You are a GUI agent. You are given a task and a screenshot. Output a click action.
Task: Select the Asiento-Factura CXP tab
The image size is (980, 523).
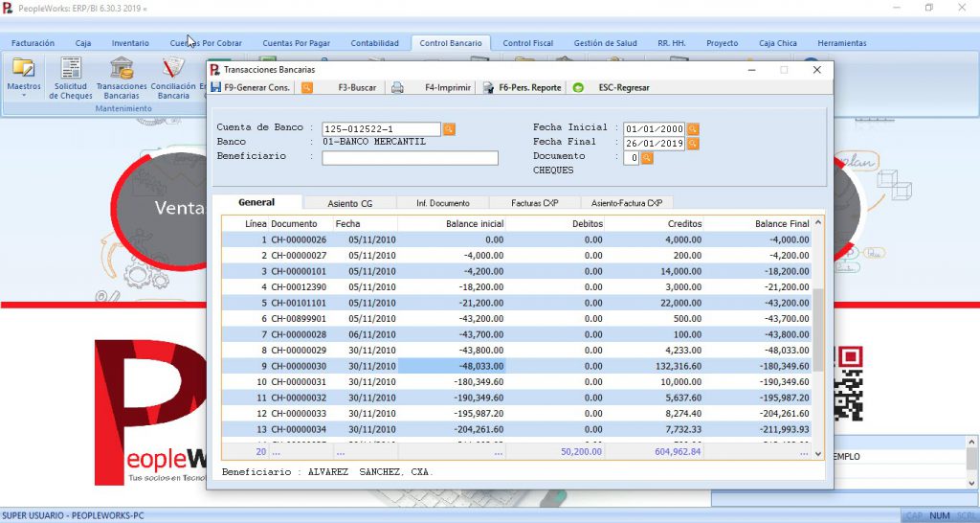(x=627, y=203)
